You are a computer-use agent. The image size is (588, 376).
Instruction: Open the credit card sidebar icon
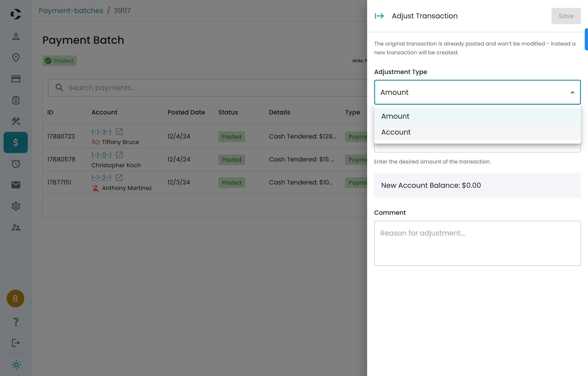[x=16, y=79]
